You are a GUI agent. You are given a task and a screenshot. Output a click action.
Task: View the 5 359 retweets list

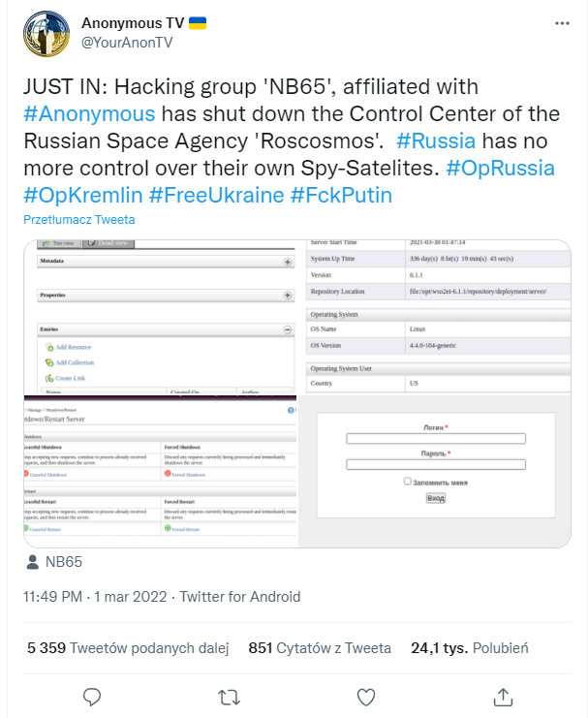tap(127, 647)
